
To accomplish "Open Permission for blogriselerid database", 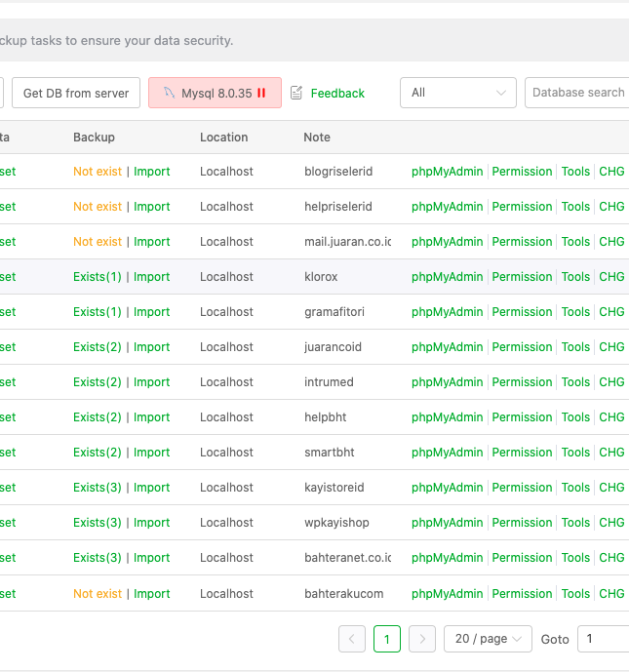I will 522,172.
